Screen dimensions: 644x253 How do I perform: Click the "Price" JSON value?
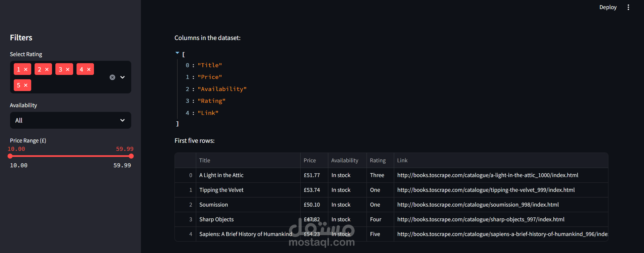(x=210, y=77)
